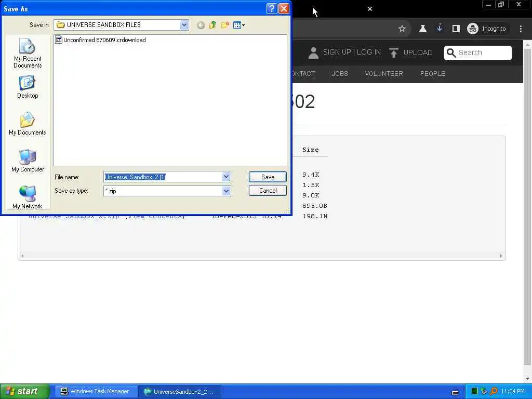Click the Cancel button
The height and width of the screenshot is (399, 532).
click(x=268, y=190)
